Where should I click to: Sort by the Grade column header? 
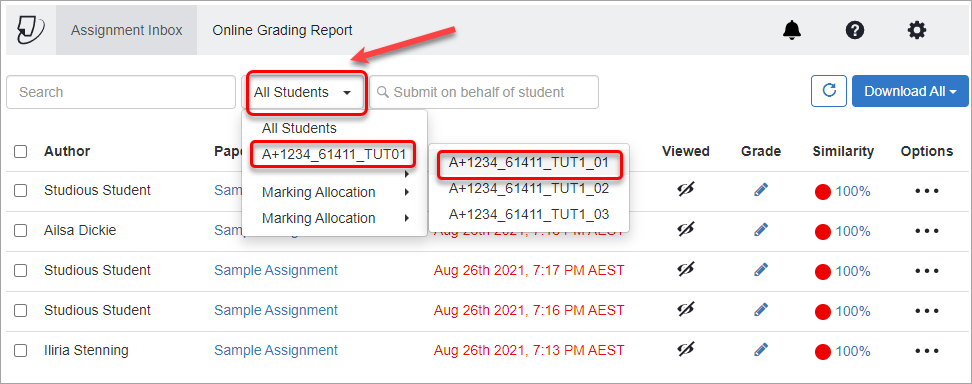point(761,151)
